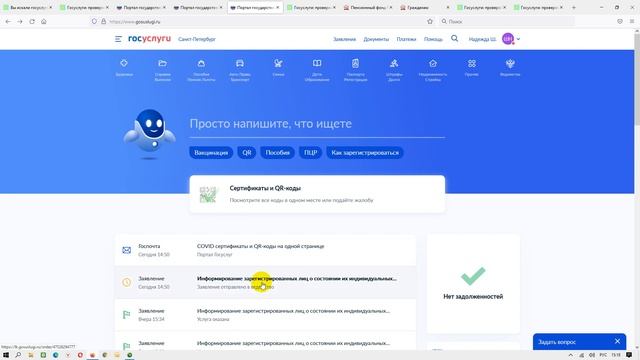640x360 pixels.
Task: Click the browser Поиск search box
Action: (506, 21)
